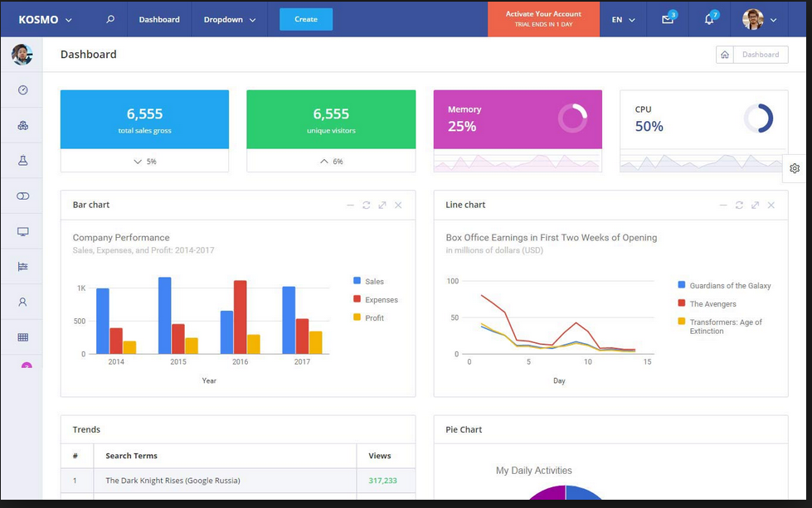This screenshot has width=812, height=508.
Task: Go to Dashboard in top navbar
Action: point(159,20)
